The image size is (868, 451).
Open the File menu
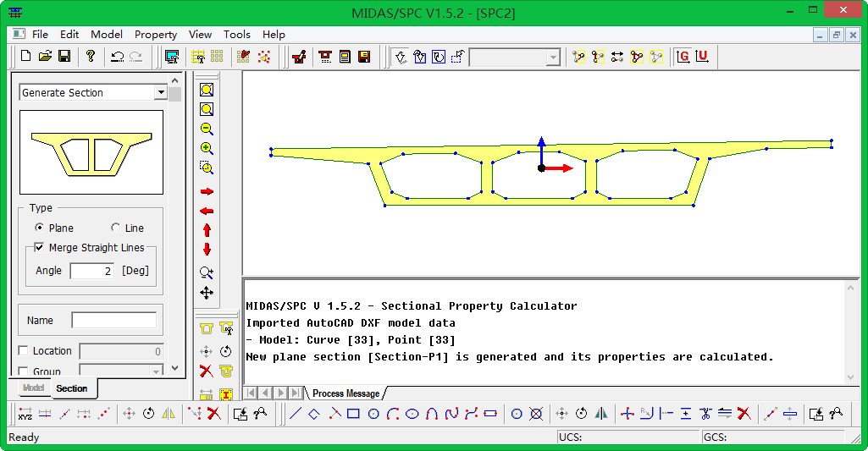(40, 35)
